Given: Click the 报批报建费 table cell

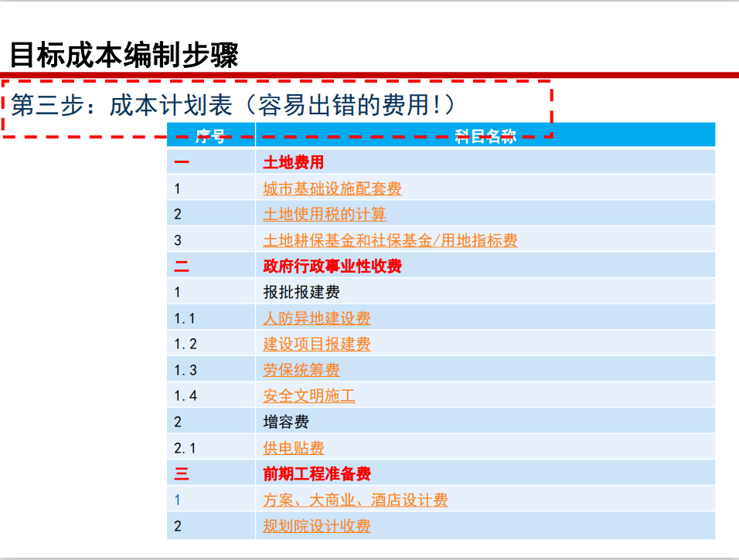Looking at the screenshot, I should [301, 293].
